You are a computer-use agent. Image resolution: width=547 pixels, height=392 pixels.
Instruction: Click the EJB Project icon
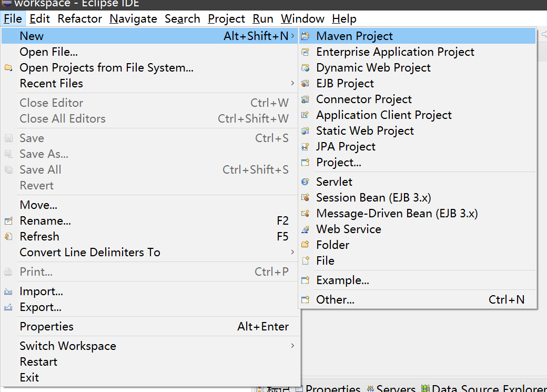305,84
